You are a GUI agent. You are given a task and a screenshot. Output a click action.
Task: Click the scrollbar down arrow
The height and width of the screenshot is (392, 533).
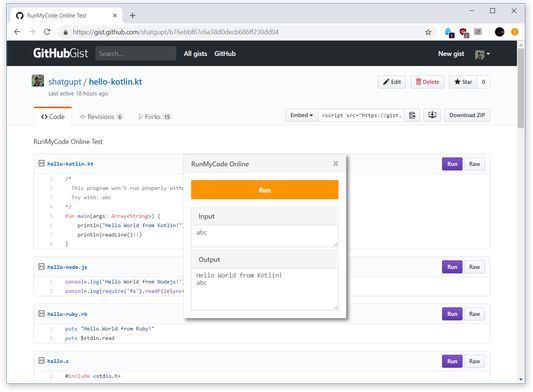pyautogui.click(x=521, y=380)
